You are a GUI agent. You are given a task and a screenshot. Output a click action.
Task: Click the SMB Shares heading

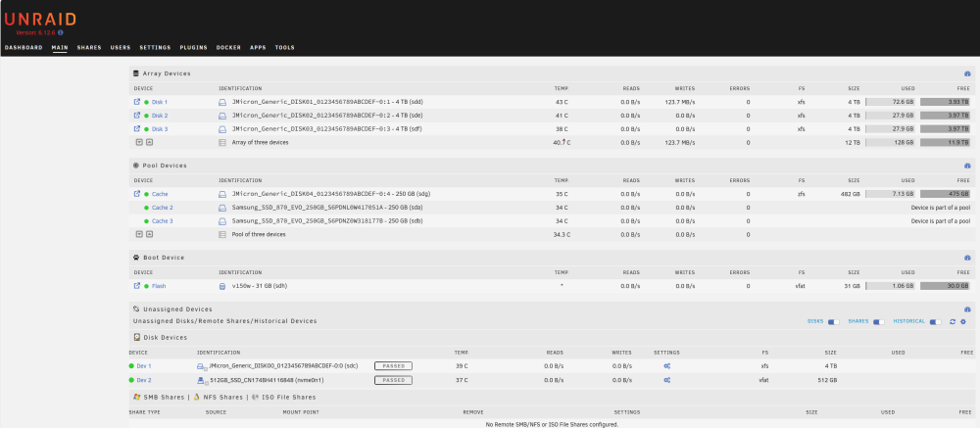164,398
